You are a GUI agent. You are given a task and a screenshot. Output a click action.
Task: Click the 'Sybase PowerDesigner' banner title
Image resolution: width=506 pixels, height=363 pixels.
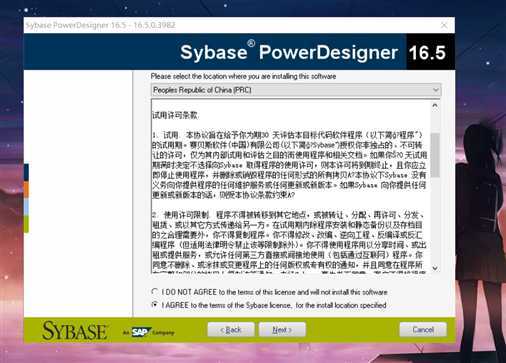(x=289, y=52)
